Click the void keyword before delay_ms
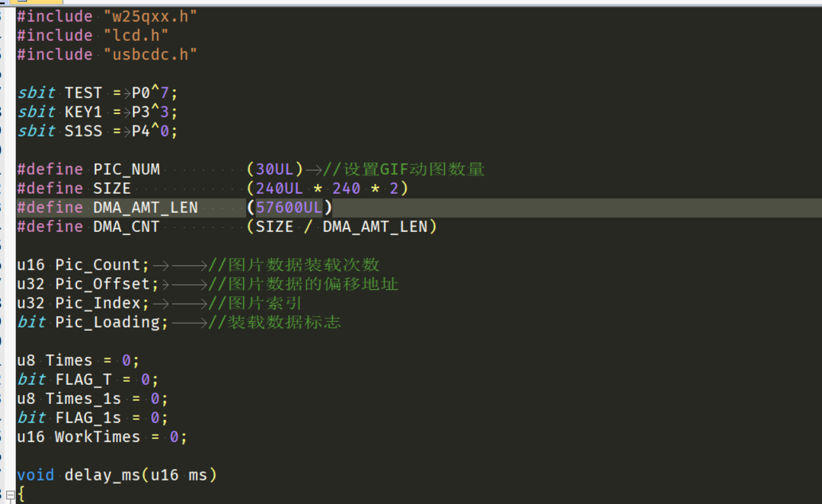The width and height of the screenshot is (822, 504). coord(36,475)
